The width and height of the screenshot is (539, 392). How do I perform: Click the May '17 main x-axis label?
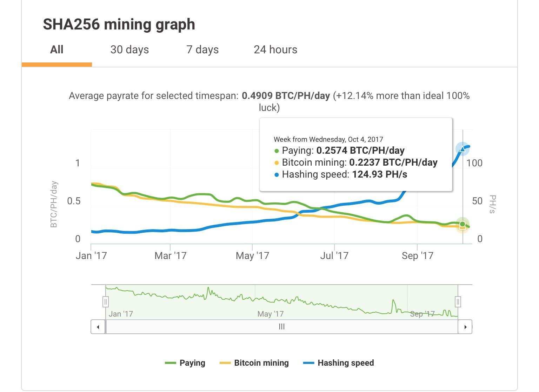tap(252, 255)
